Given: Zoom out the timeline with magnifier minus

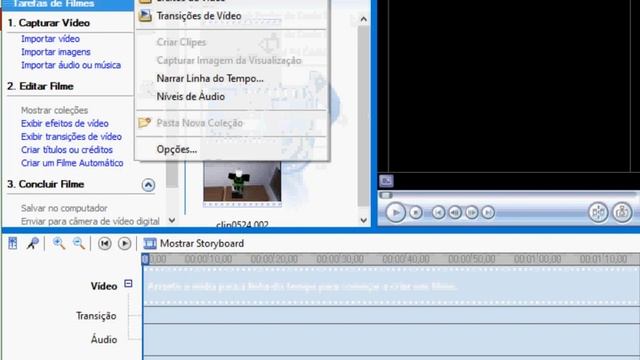Looking at the screenshot, I should 79,243.
